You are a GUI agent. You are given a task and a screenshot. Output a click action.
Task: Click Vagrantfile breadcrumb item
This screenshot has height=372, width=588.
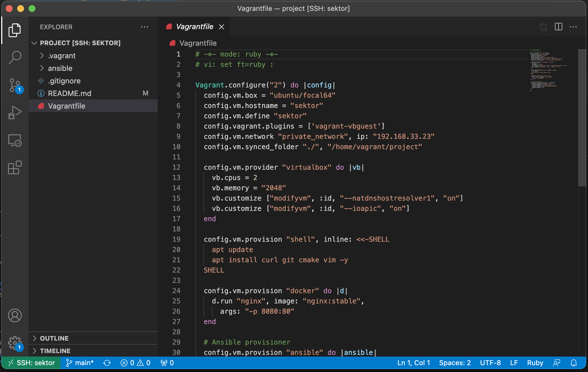click(x=198, y=43)
